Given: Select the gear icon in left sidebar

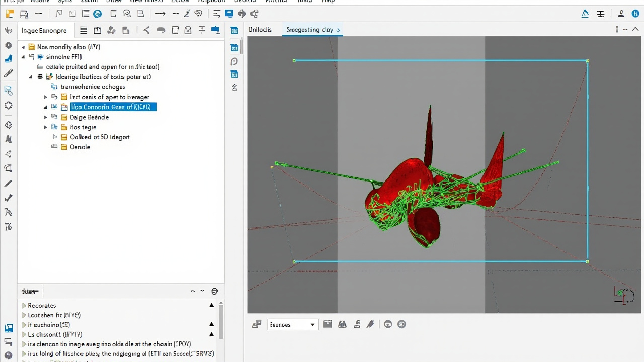Looking at the screenshot, I should pyautogui.click(x=8, y=45).
